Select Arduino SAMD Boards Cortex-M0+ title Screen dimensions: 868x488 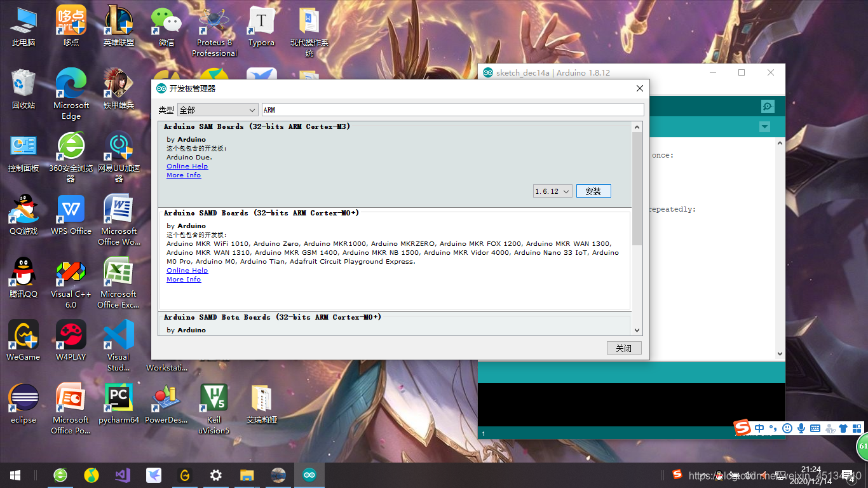(x=262, y=213)
